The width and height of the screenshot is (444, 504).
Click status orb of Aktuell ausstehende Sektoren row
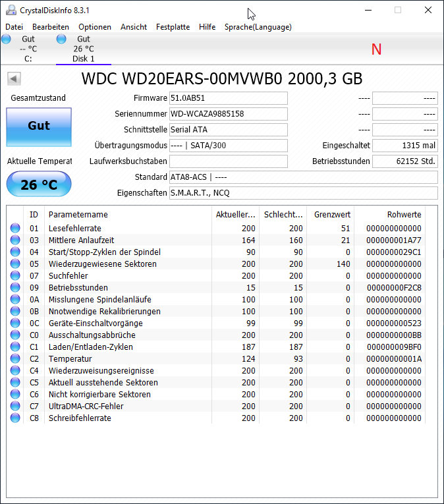coord(15,383)
